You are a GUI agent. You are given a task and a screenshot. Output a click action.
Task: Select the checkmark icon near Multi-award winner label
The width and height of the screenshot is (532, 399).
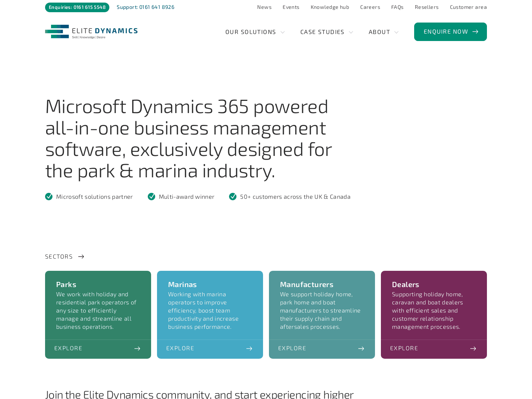pyautogui.click(x=151, y=196)
